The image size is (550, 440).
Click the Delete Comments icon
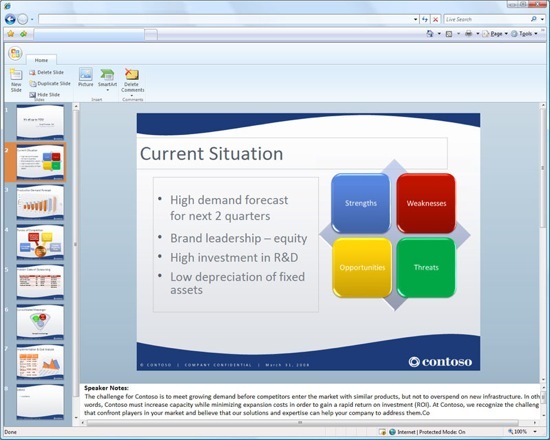132,74
